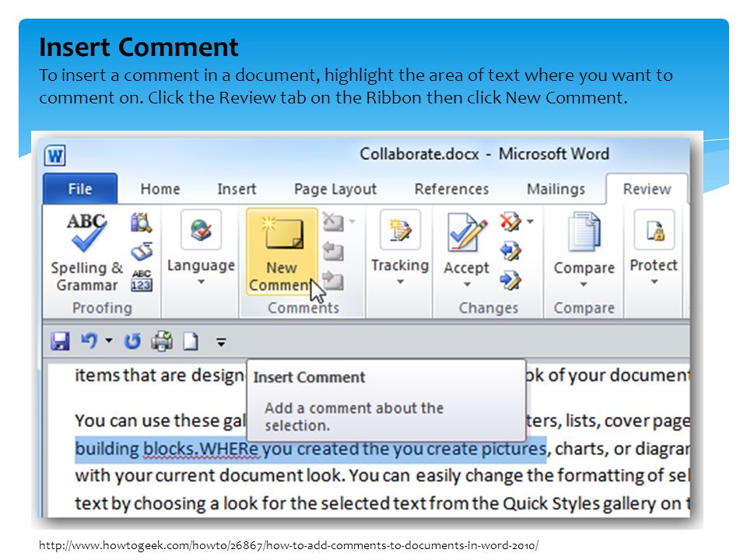Viewport: 747px width, 560px height.
Task: Open the File tab
Action: click(80, 189)
